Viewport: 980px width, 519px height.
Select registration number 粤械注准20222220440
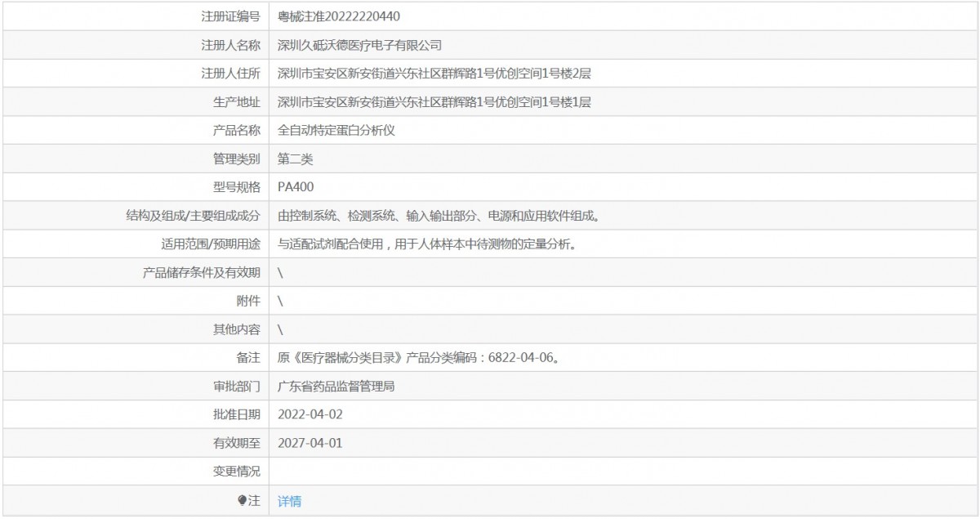point(339,16)
